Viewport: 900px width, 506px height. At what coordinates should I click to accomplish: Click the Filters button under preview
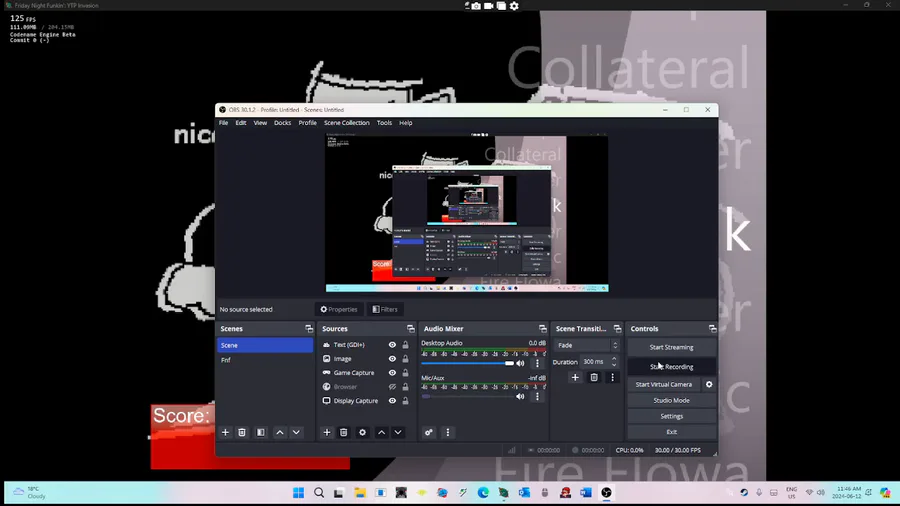[x=385, y=309]
